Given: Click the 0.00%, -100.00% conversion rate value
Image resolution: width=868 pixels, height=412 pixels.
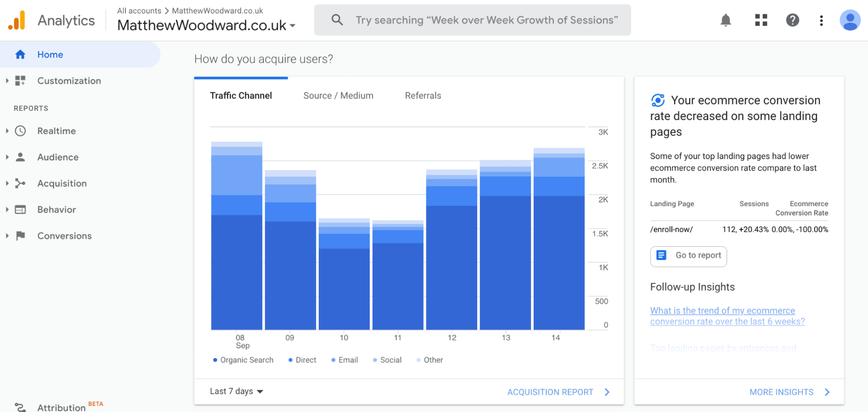Looking at the screenshot, I should click(800, 229).
